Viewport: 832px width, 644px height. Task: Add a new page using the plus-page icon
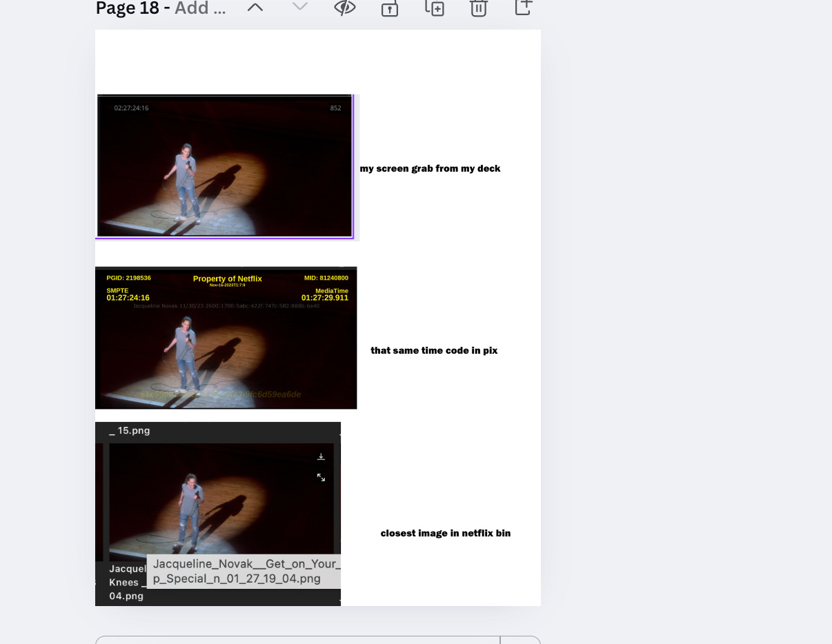point(524,7)
